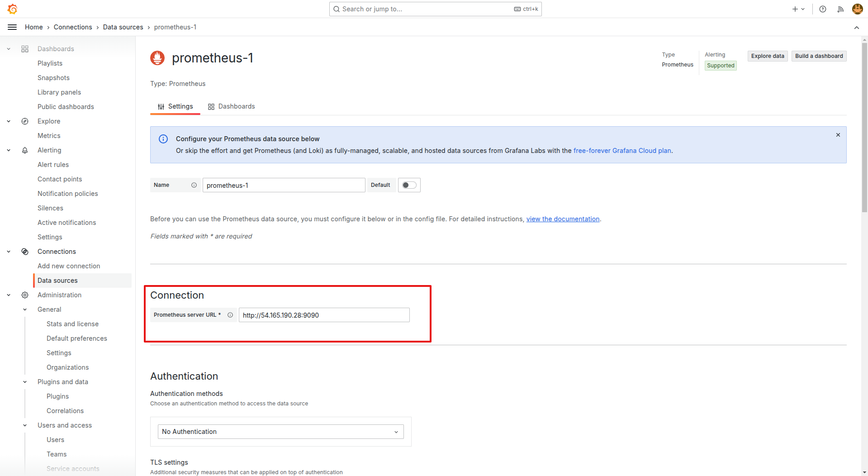
Task: Click the Administration gear icon in sidebar
Action: point(25,295)
